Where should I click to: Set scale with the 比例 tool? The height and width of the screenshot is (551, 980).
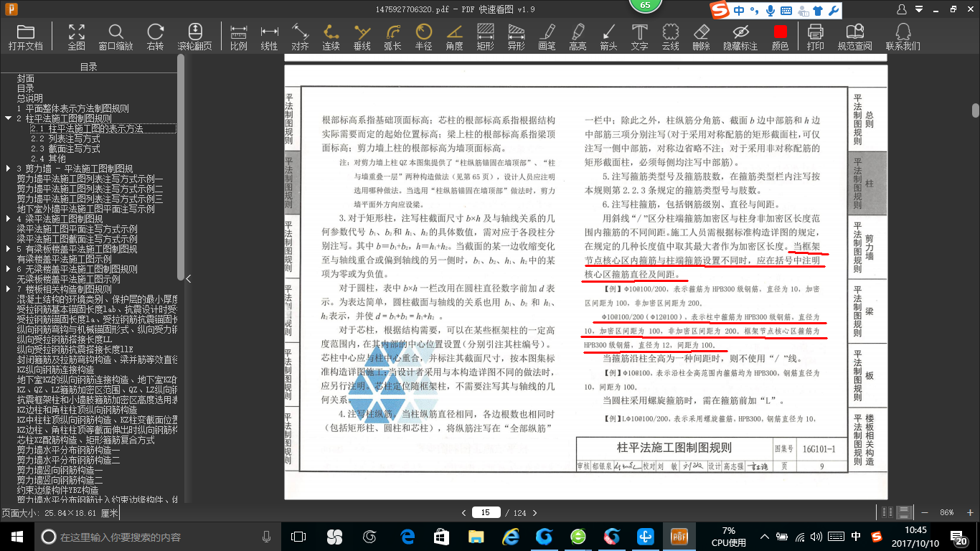(239, 37)
